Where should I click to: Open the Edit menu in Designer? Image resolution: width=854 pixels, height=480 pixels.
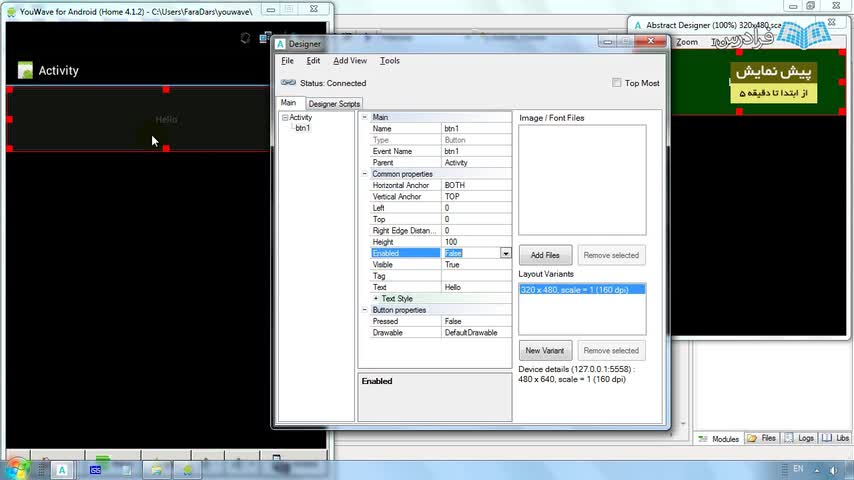(x=313, y=60)
